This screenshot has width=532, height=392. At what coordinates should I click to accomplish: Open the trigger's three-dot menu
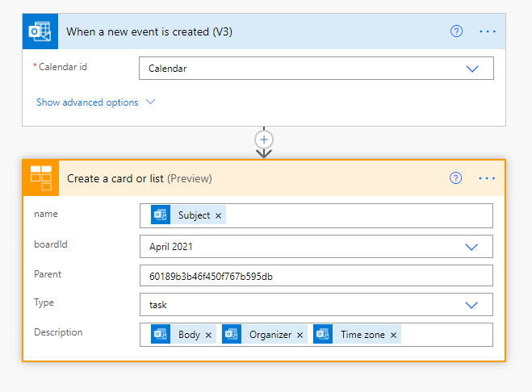(x=488, y=31)
